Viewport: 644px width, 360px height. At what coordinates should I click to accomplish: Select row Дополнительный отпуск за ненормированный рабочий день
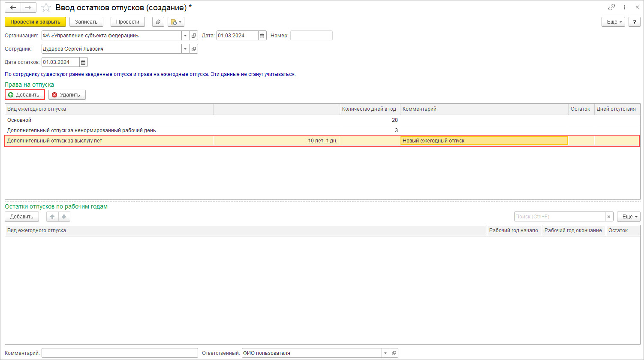point(322,130)
